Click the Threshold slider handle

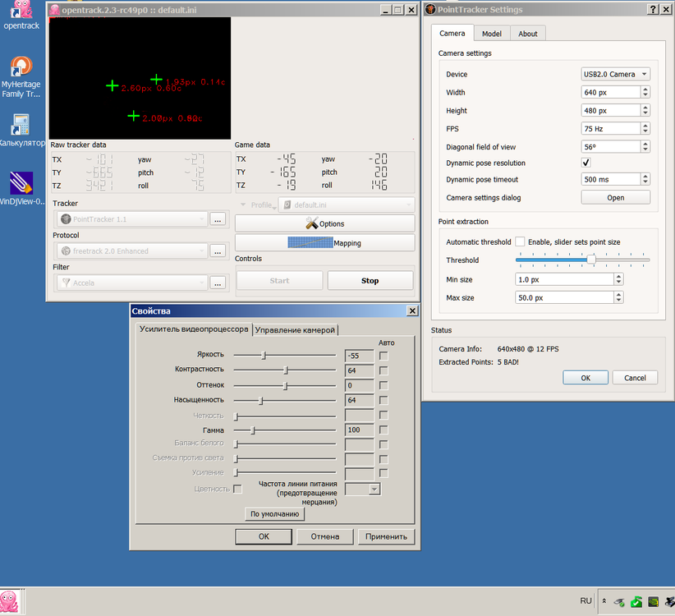tap(591, 260)
